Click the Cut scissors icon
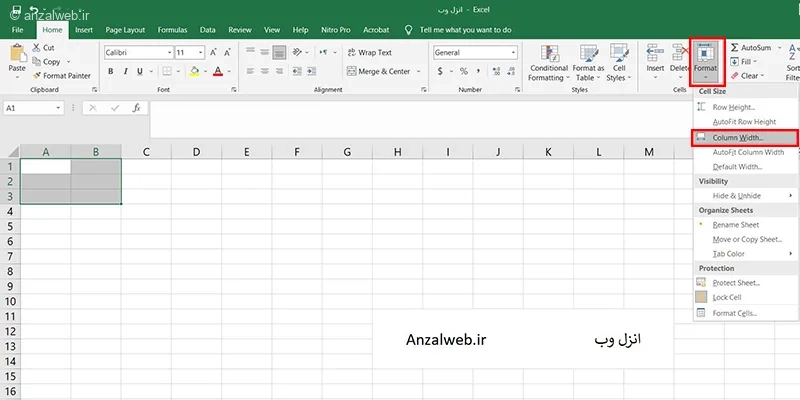 tap(37, 47)
